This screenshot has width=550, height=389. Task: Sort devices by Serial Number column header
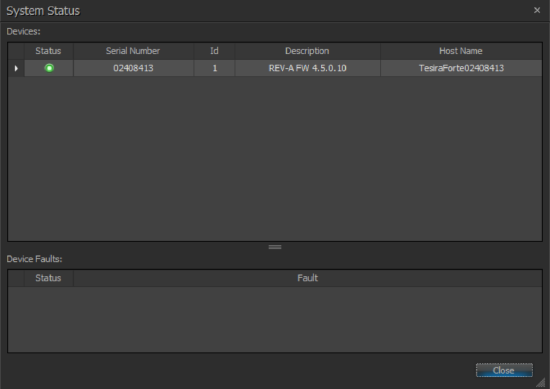tap(133, 51)
